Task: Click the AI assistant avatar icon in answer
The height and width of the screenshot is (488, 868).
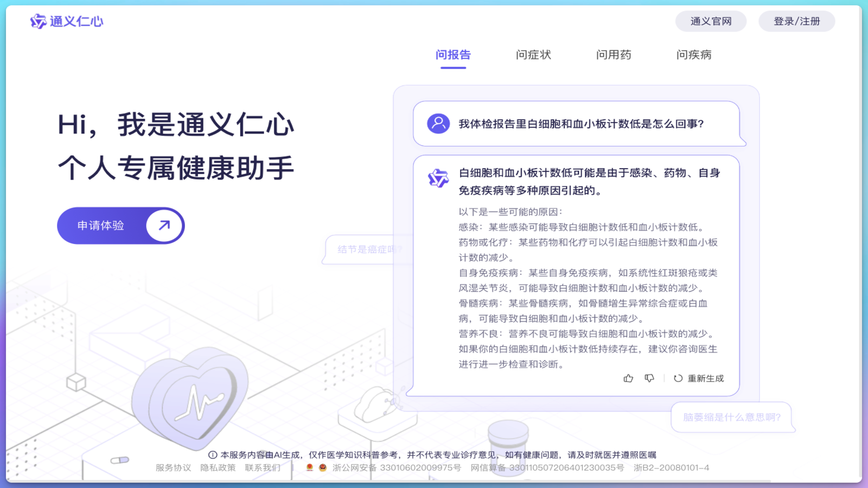Action: pos(438,178)
